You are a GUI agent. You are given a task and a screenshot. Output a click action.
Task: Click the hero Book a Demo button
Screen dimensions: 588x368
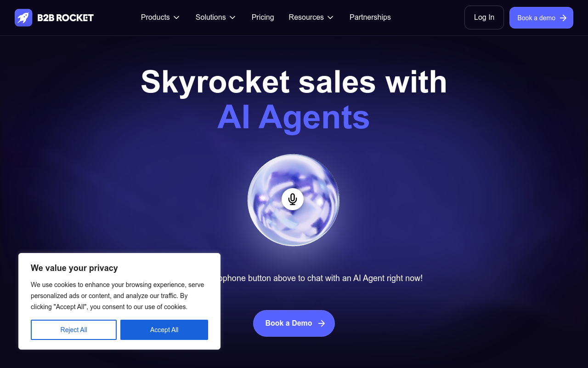[x=294, y=323]
